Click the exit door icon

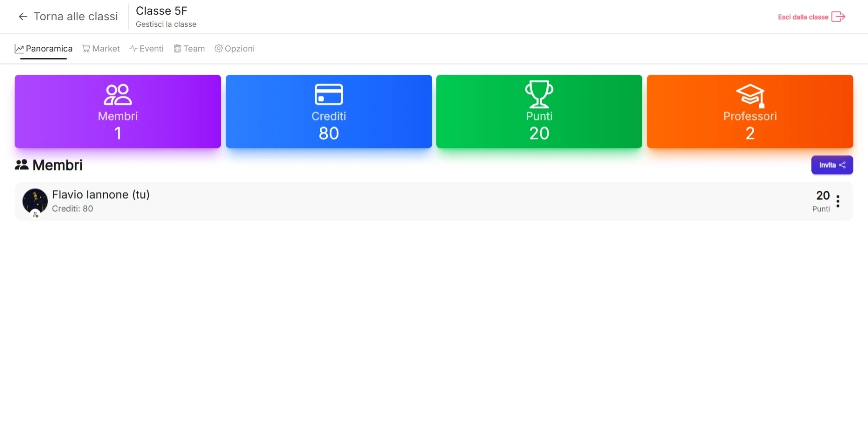pyautogui.click(x=838, y=17)
